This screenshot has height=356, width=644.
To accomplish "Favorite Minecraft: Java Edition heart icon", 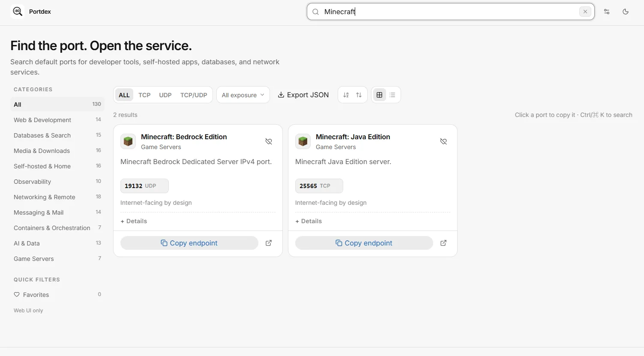I will [x=443, y=141].
